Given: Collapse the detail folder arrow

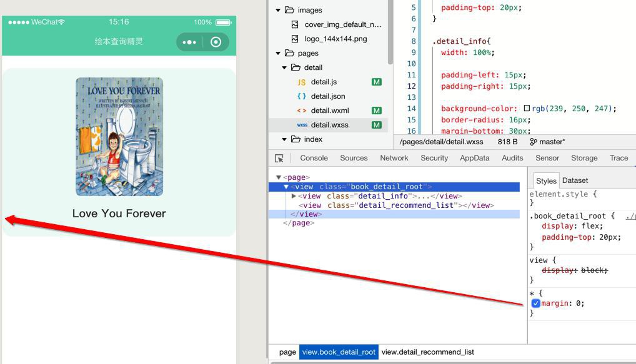Looking at the screenshot, I should [x=284, y=67].
